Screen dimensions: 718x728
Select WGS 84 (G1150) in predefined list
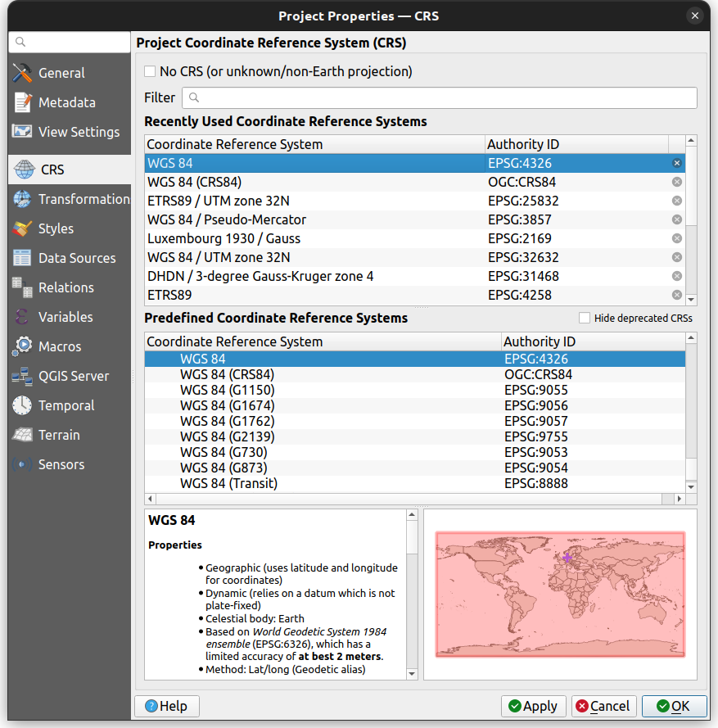(x=414, y=390)
